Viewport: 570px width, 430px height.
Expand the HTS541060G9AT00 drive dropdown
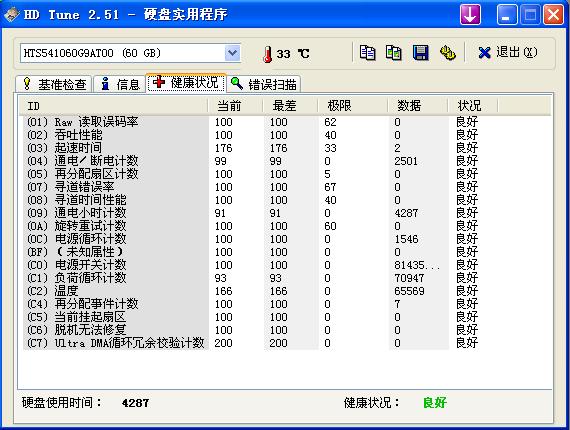tap(232, 53)
